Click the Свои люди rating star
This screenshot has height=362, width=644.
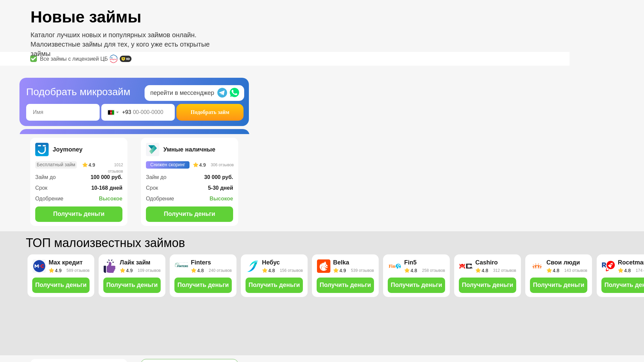coord(549,270)
